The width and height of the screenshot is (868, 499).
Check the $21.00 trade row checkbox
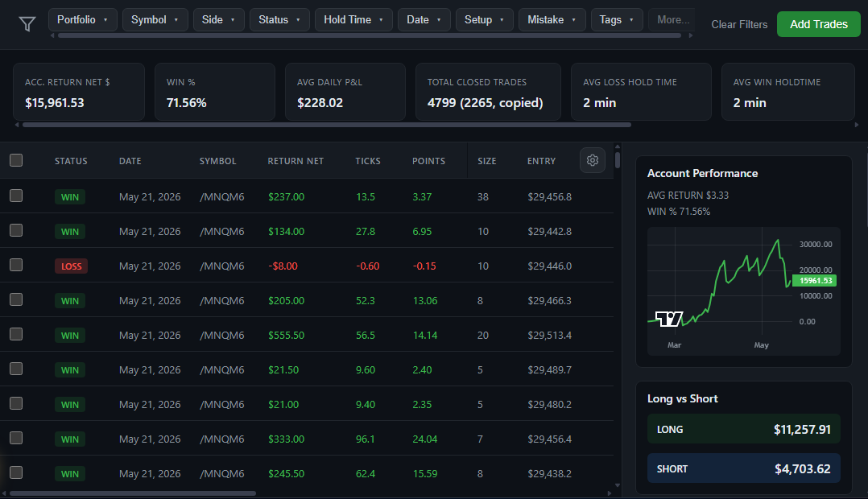coord(16,403)
